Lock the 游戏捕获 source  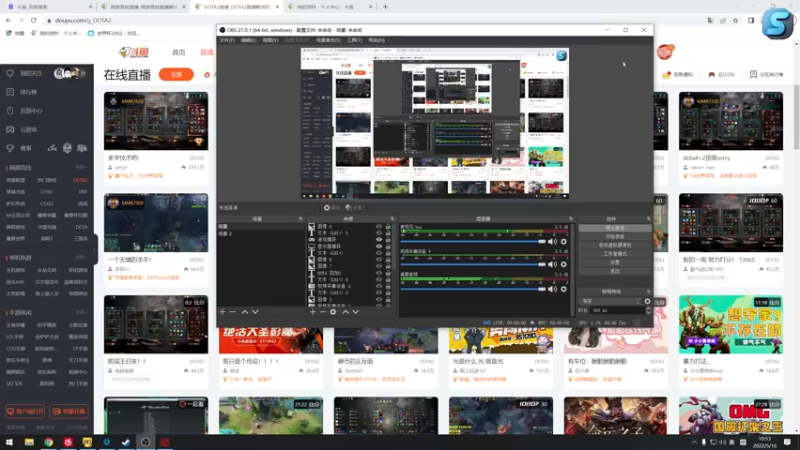[388, 239]
